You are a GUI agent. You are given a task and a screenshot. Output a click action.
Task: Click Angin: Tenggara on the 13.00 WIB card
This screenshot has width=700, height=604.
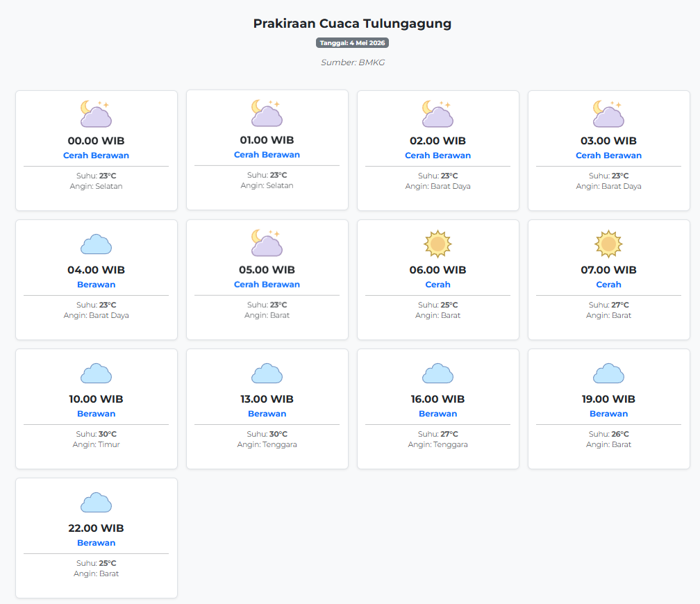point(267,444)
